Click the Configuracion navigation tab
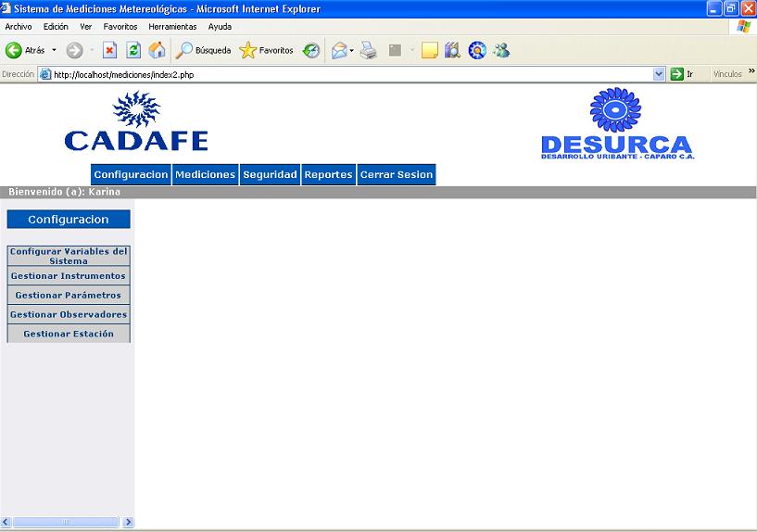Screen dimensions: 757x532 point(131,175)
